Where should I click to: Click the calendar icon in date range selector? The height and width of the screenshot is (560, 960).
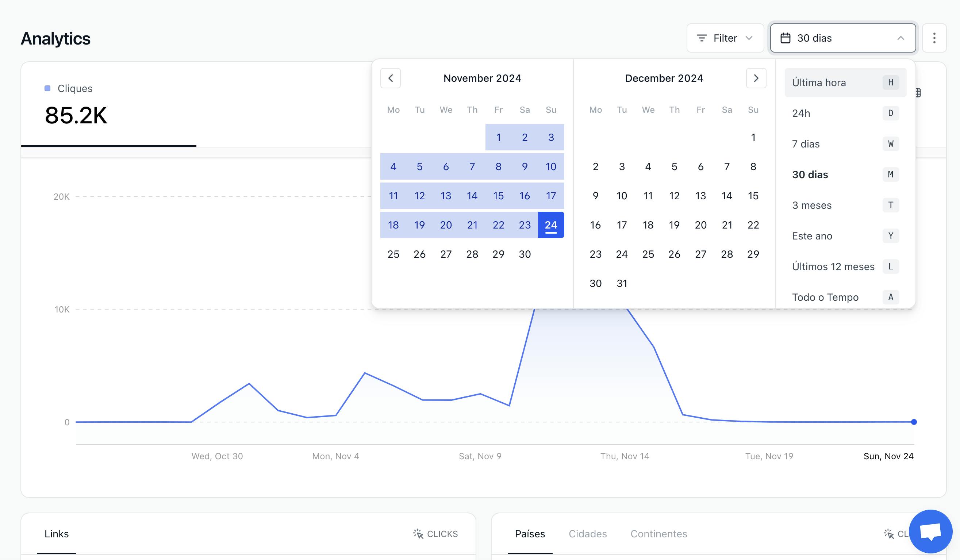[x=785, y=38]
